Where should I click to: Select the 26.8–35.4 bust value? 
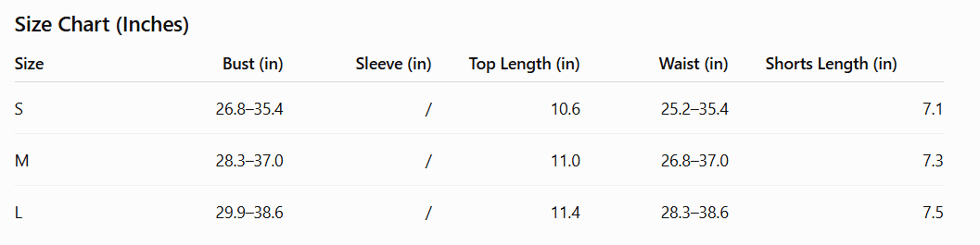click(x=250, y=109)
